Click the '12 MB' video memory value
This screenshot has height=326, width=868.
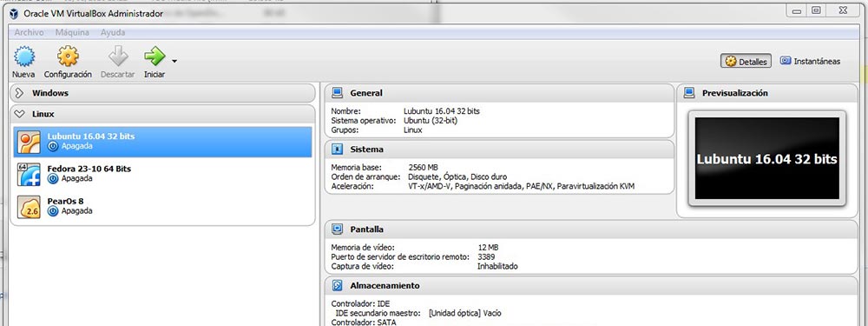tap(488, 247)
